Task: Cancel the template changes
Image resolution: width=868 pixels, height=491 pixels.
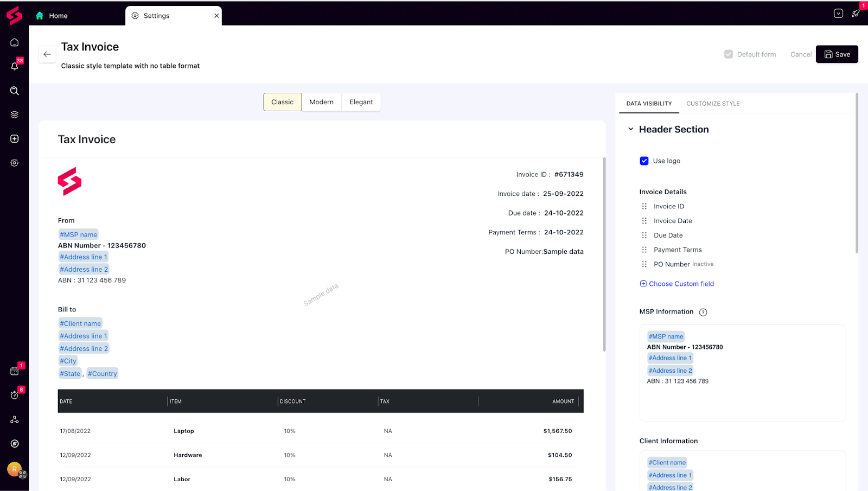Action: click(801, 54)
